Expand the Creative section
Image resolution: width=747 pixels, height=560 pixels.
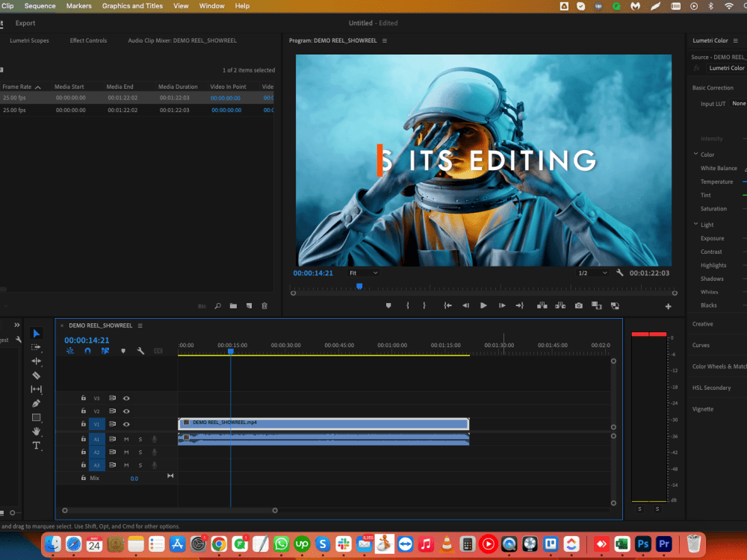click(x=703, y=324)
